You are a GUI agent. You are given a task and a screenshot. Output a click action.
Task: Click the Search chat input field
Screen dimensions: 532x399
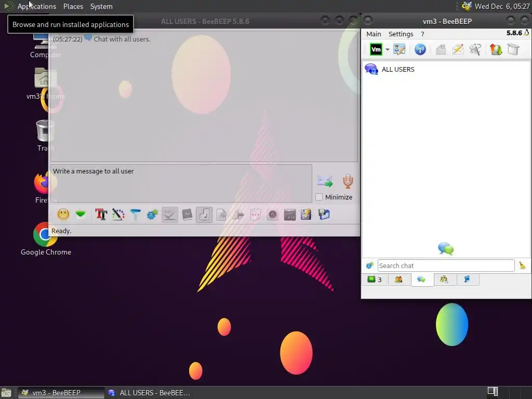tap(446, 265)
